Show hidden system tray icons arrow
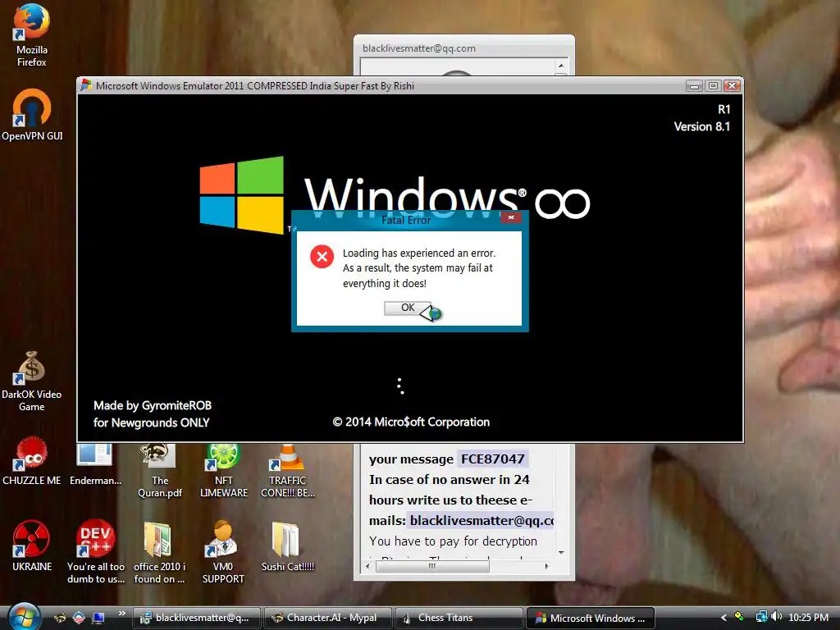This screenshot has width=840, height=630. pyautogui.click(x=724, y=618)
